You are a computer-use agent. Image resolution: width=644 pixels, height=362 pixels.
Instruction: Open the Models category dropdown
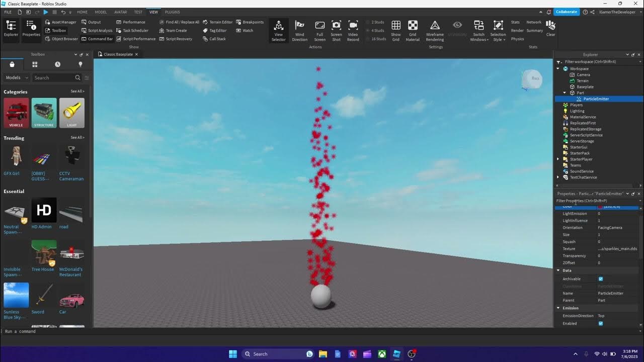click(x=17, y=77)
